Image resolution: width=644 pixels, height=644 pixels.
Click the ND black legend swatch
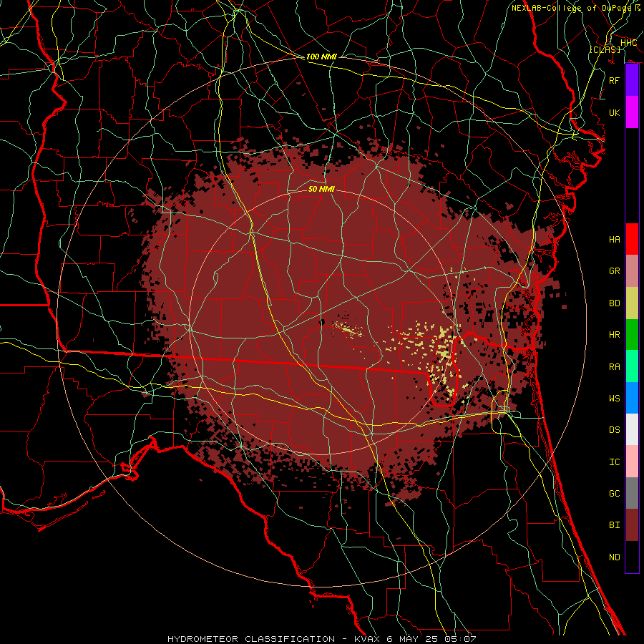[x=632, y=557]
